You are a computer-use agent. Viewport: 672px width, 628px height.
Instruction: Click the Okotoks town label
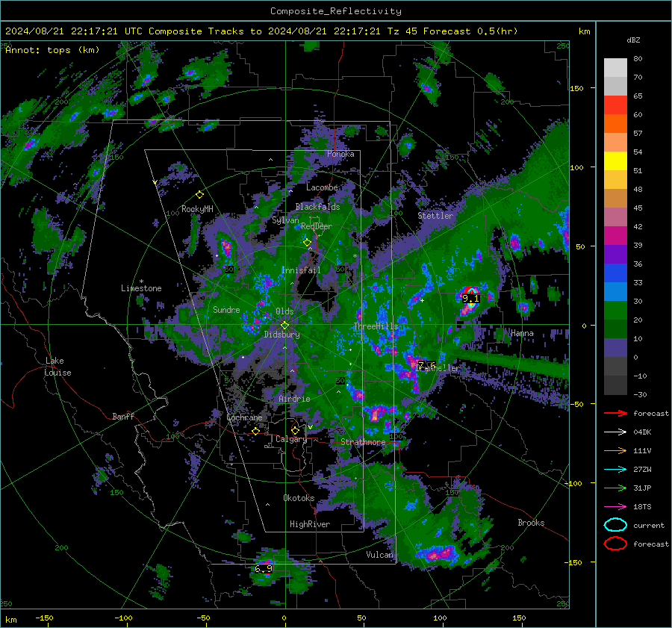299,498
